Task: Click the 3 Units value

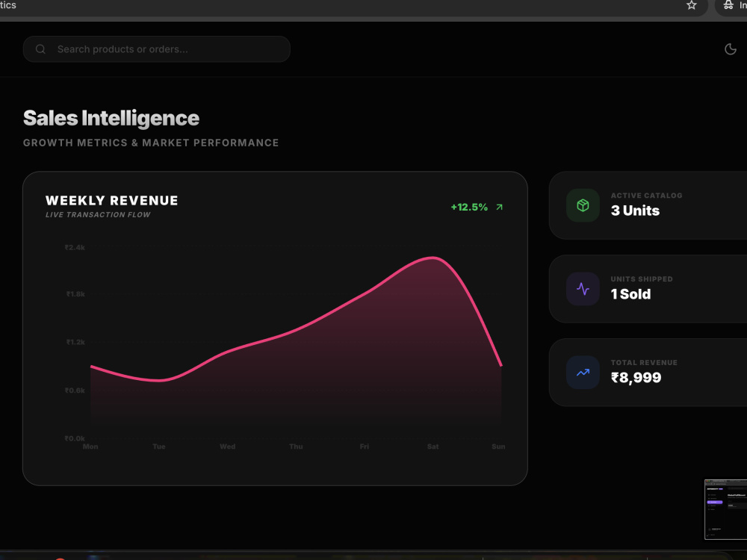Action: [x=635, y=211]
